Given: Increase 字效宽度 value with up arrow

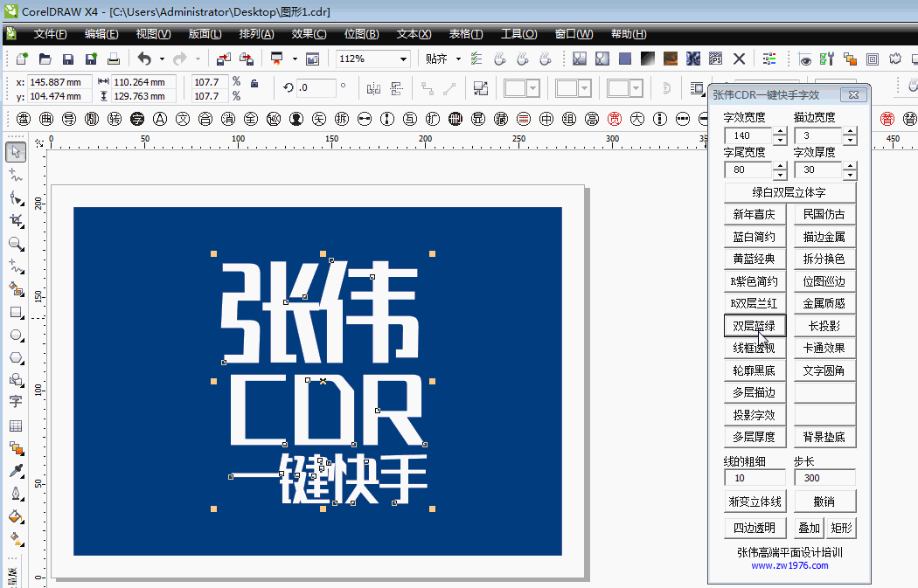Looking at the screenshot, I should click(x=780, y=132).
